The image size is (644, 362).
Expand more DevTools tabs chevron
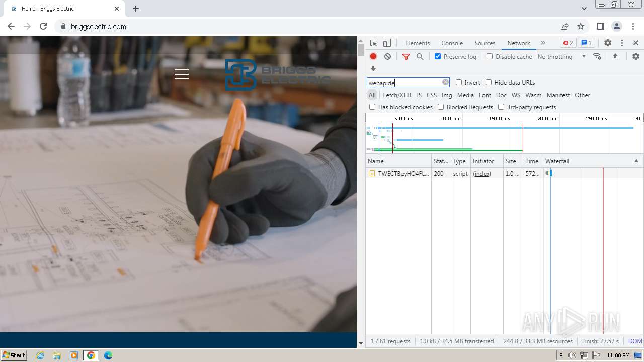coord(543,43)
